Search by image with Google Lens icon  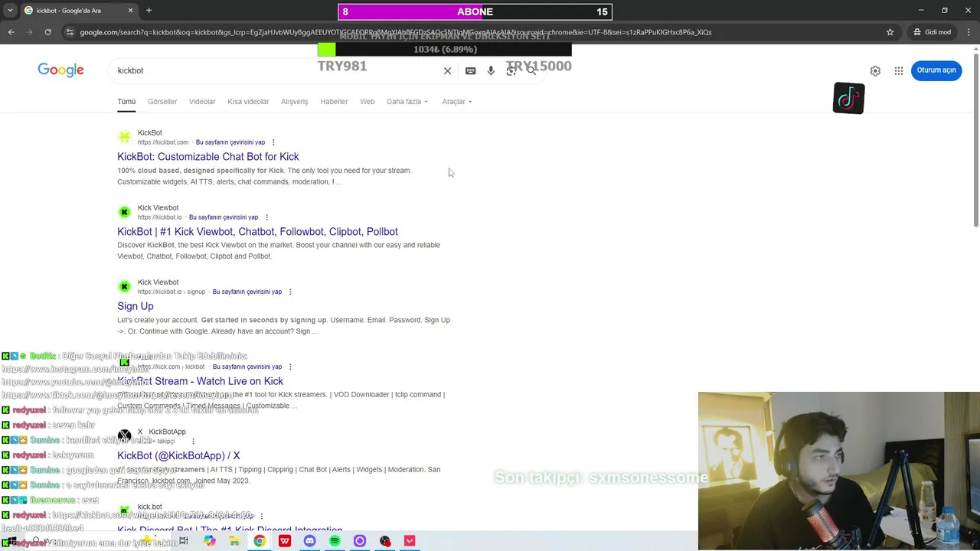[x=511, y=70]
